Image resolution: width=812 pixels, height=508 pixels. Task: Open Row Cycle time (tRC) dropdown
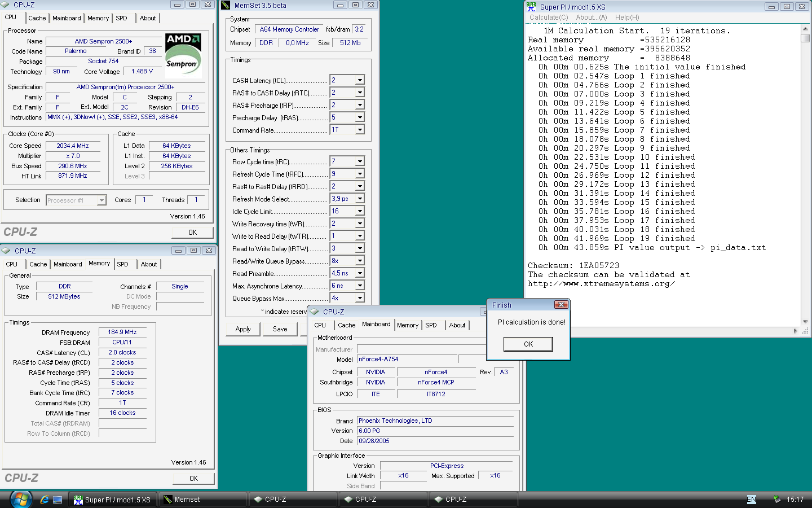click(360, 161)
